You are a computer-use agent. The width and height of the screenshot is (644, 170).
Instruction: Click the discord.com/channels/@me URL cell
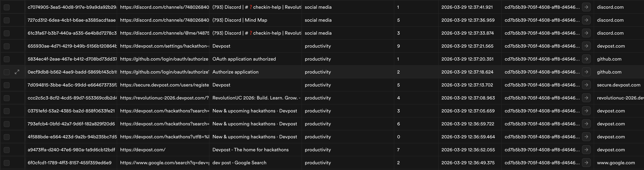click(163, 33)
